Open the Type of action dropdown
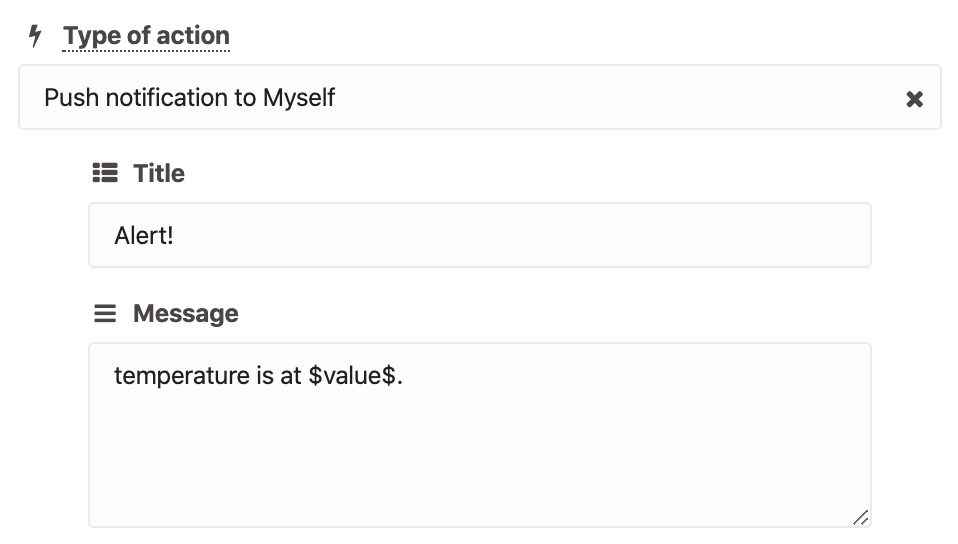This screenshot has height=544, width=958. [480, 97]
